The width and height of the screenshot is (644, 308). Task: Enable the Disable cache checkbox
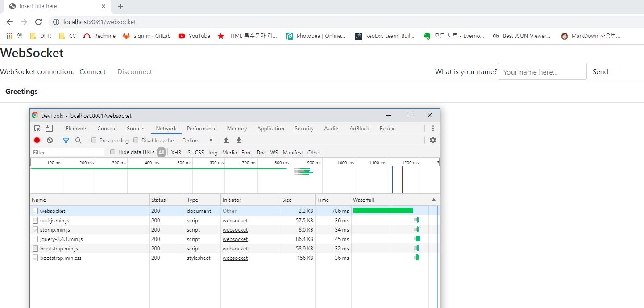136,140
